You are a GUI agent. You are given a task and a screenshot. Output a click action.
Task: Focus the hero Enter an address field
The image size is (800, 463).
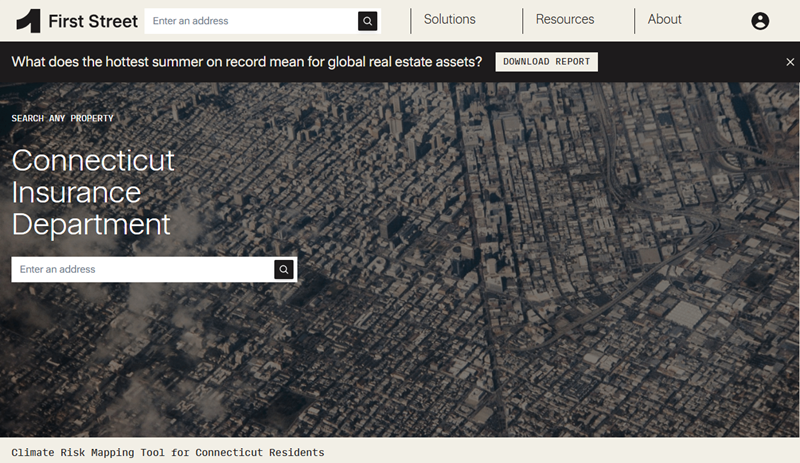(x=142, y=270)
